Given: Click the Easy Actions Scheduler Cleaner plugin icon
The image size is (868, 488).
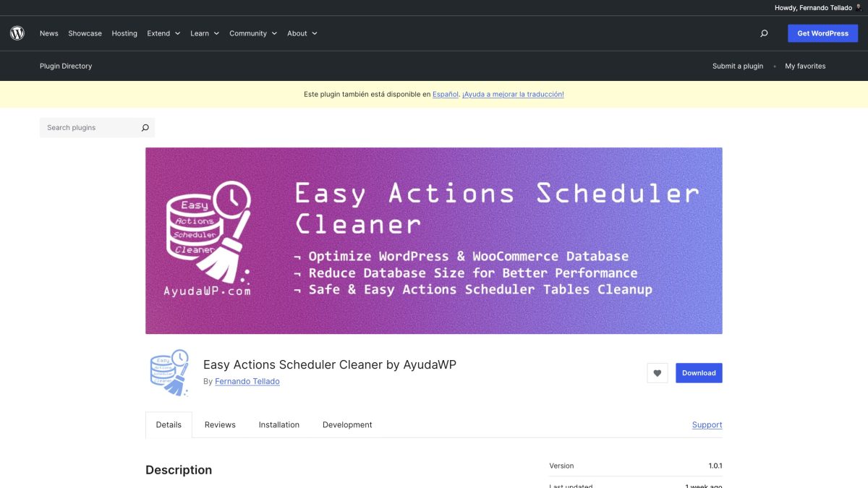Looking at the screenshot, I should (168, 372).
